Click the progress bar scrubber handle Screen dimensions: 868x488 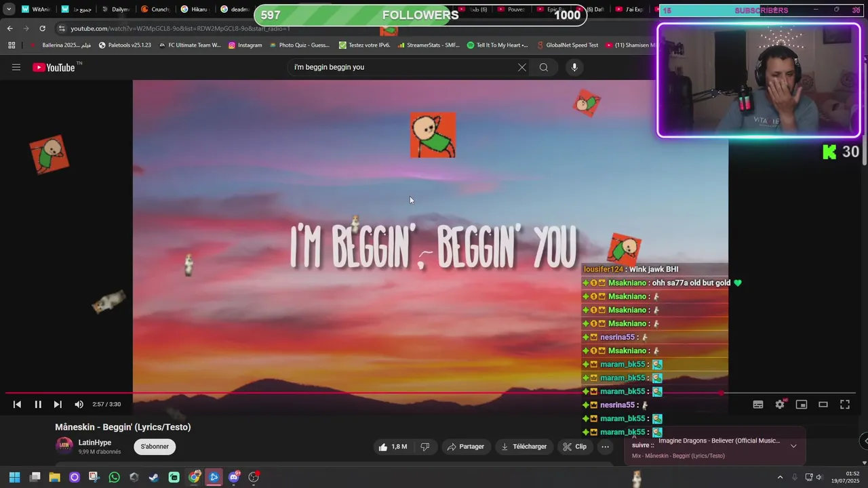coord(722,393)
